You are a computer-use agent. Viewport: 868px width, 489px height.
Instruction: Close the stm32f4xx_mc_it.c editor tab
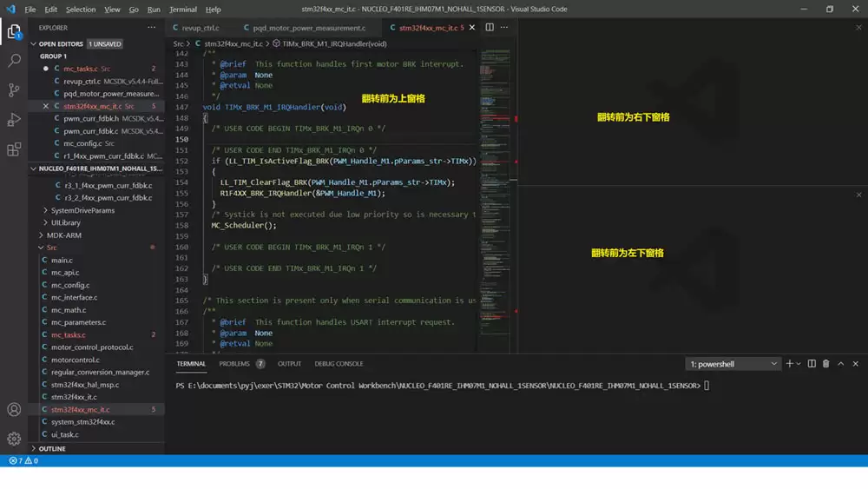472,28
